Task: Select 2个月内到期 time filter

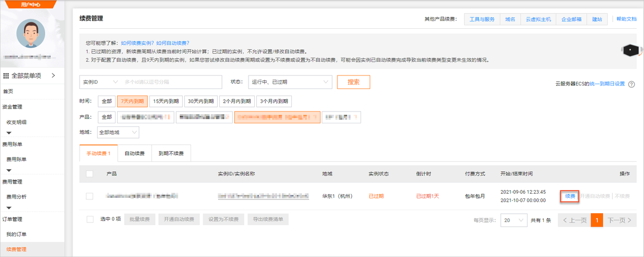Action: point(237,101)
